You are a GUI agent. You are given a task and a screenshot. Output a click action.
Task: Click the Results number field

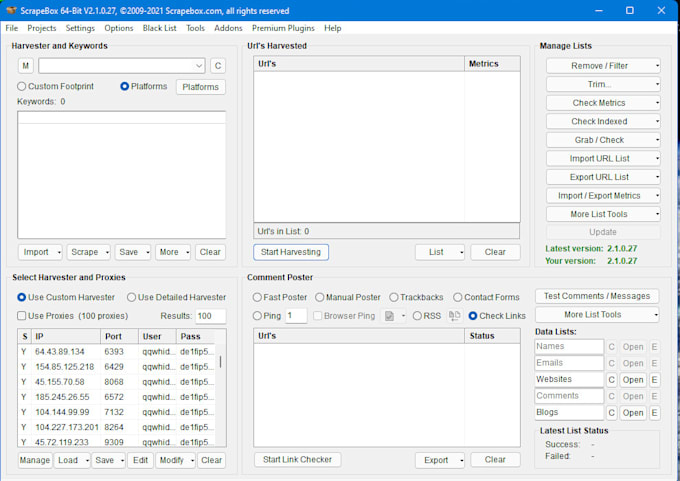pos(211,316)
